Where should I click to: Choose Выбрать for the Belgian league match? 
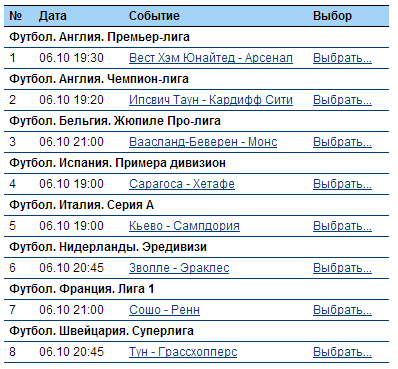coord(342,142)
